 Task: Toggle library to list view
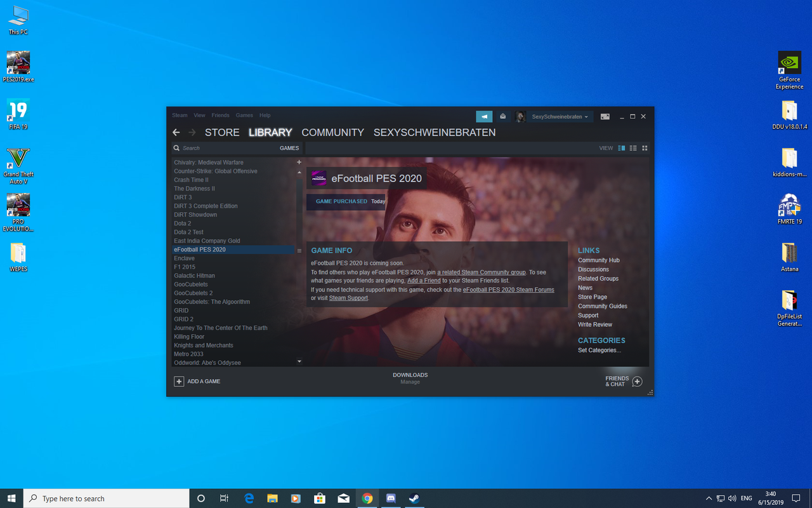click(x=632, y=147)
